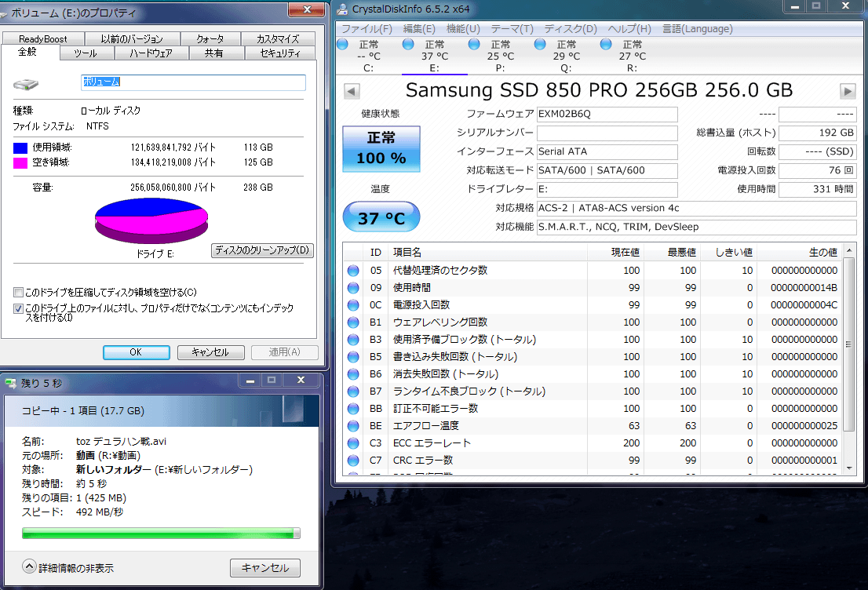Viewport: 868px width, 590px height.
Task: Enable compress this drive checkbox
Action: (18, 292)
